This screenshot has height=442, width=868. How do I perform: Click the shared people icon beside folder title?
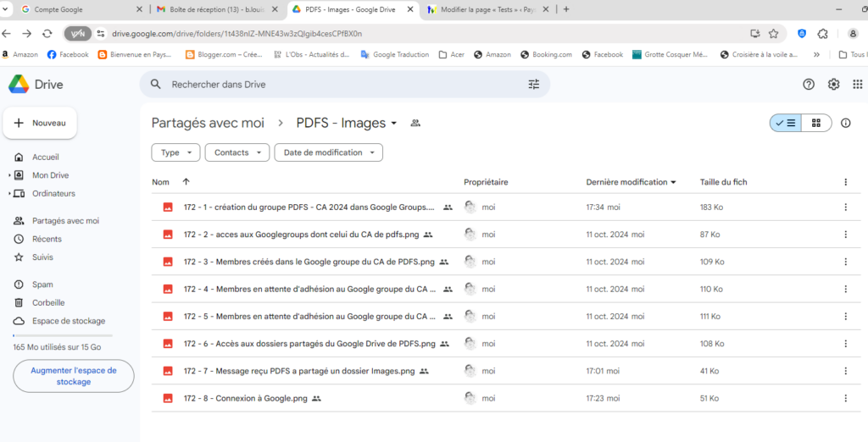pyautogui.click(x=415, y=124)
